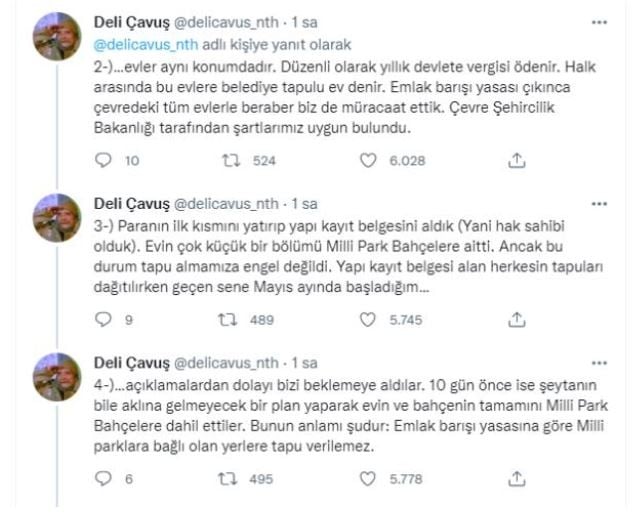The image size is (637, 527).
Task: Share the second tweet starting with 3-)
Action: point(517,320)
